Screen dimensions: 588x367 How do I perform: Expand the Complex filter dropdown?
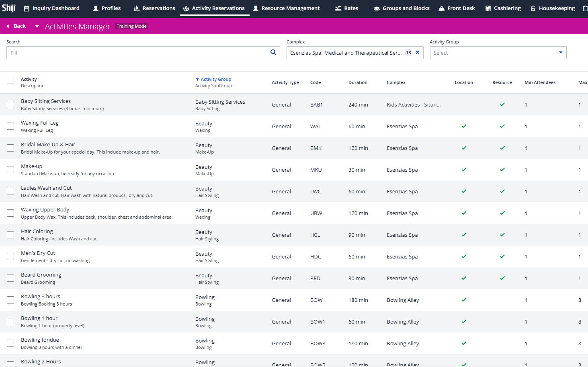pos(346,53)
